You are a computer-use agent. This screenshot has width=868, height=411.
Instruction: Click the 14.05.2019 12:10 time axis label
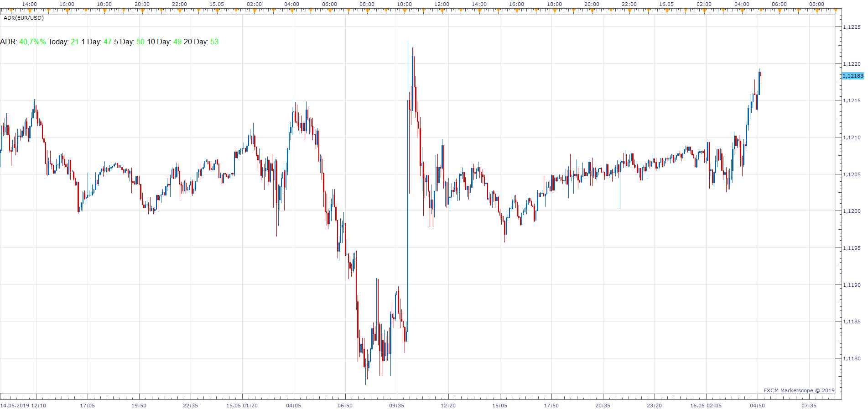pos(23,406)
